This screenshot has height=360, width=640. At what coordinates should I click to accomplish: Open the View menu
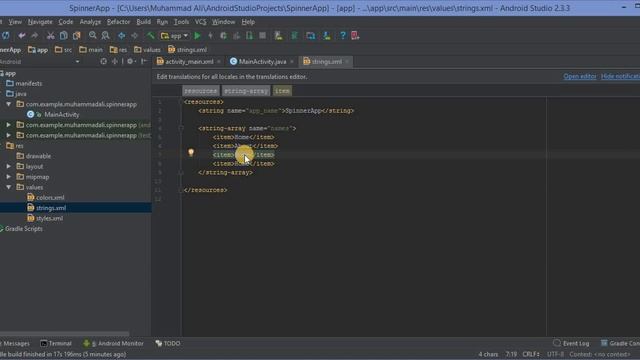pyautogui.click(x=15, y=22)
